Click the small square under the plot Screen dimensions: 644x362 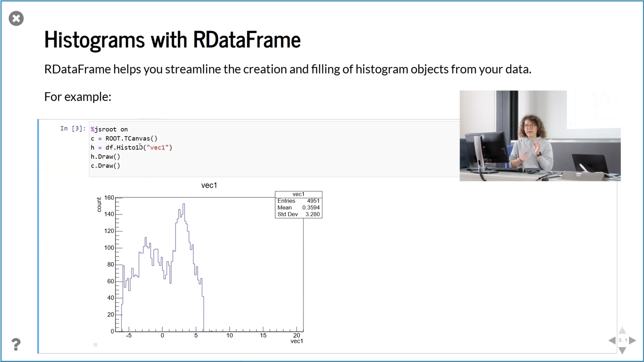95,345
